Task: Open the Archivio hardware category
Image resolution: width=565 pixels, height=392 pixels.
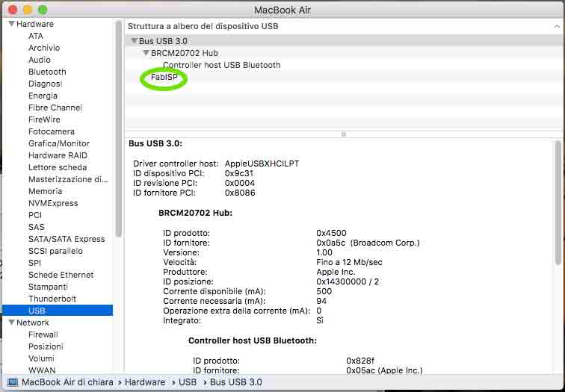Action: pos(44,48)
